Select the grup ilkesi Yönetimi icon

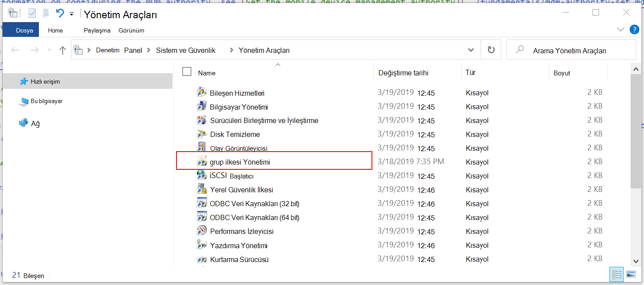[202, 162]
